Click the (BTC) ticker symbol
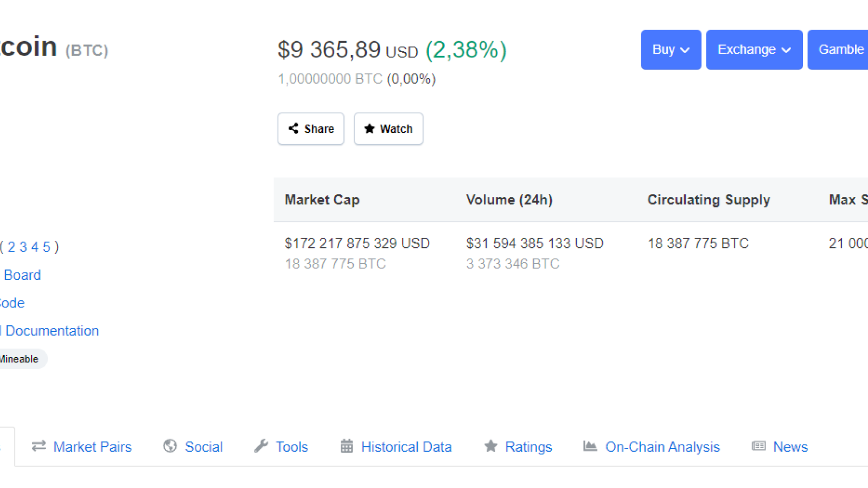868x488 pixels. click(x=87, y=50)
